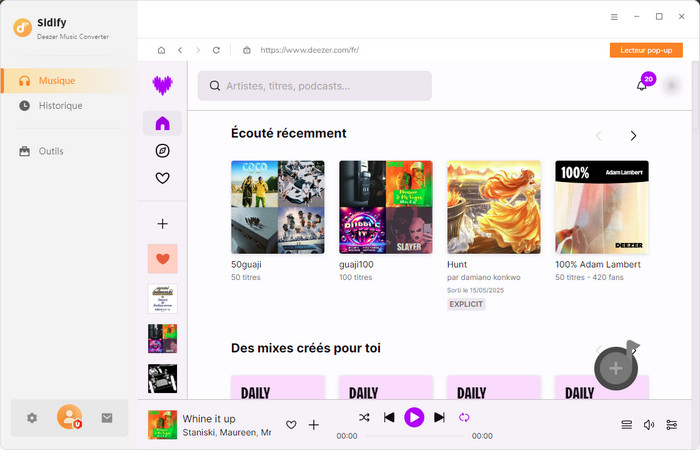Image resolution: width=700 pixels, height=450 pixels.
Task: Open the settings gear icon
Action: [32, 418]
